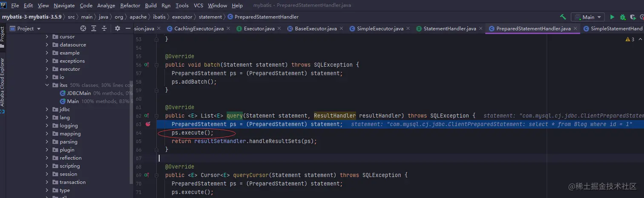
Task: Click the warning indicator showing 3 problems
Action: click(630, 39)
